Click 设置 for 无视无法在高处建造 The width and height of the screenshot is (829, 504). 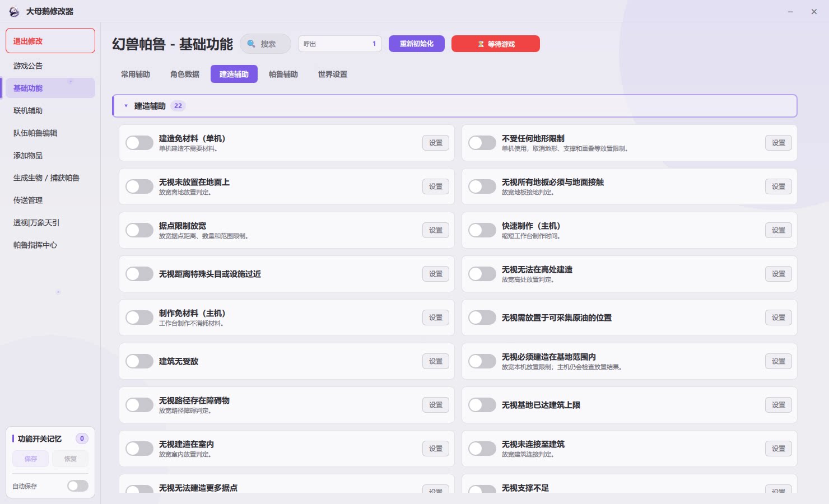[x=779, y=274]
